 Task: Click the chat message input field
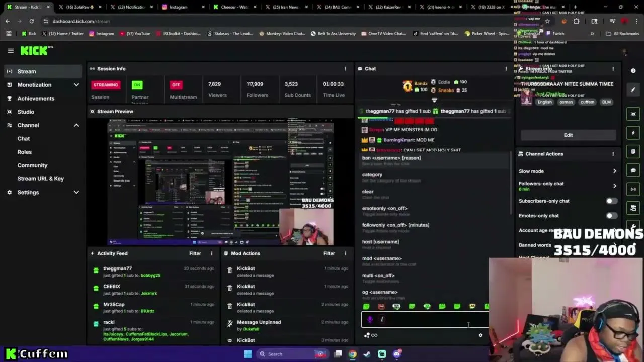tap(424, 319)
